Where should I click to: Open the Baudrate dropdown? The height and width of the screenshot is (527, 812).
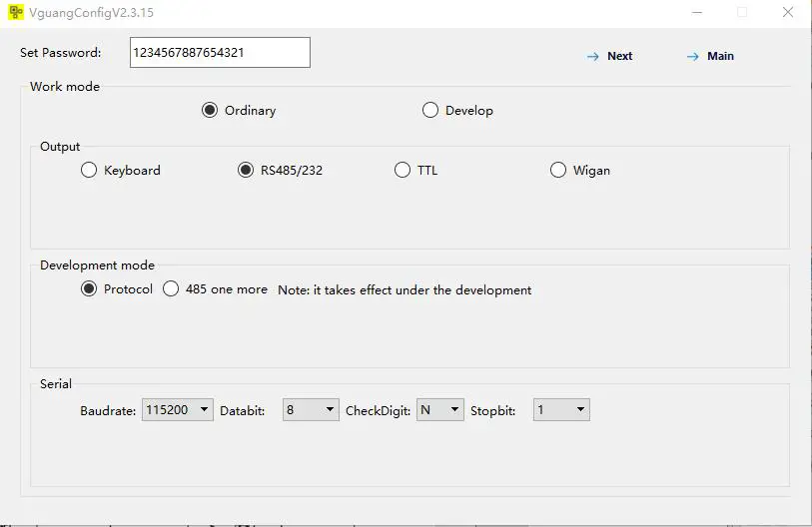pos(178,410)
